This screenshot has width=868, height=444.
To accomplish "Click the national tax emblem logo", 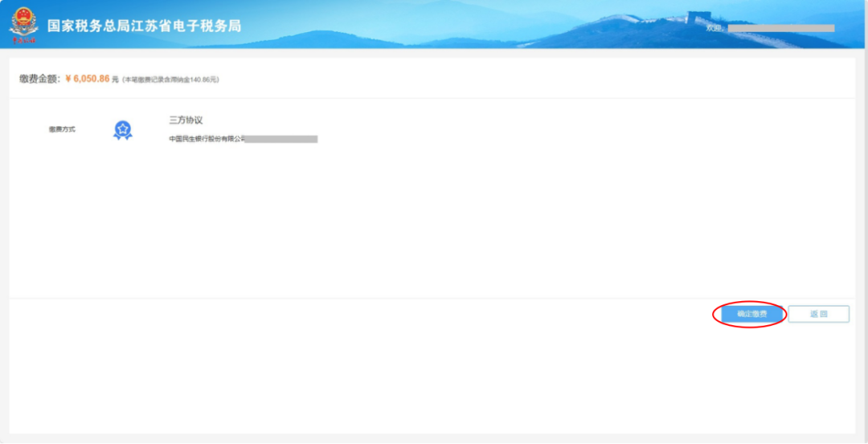I will [x=23, y=25].
